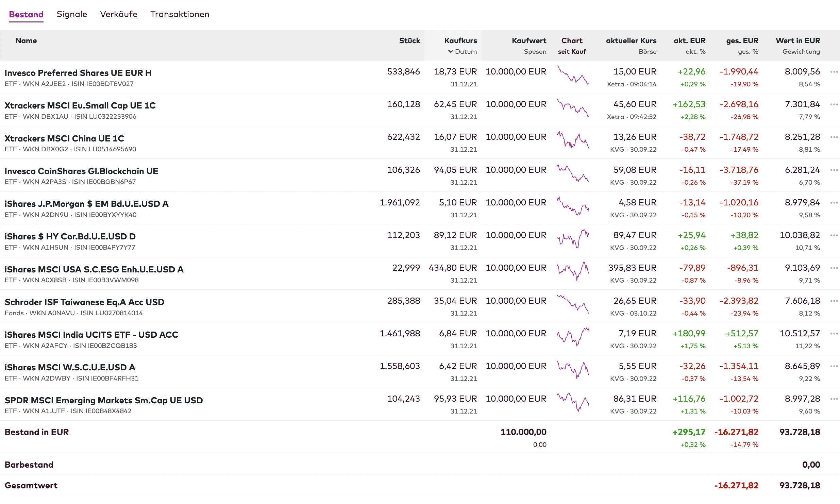Open the Verkäufe tab
Screen dimensions: 840x504
click(x=118, y=14)
